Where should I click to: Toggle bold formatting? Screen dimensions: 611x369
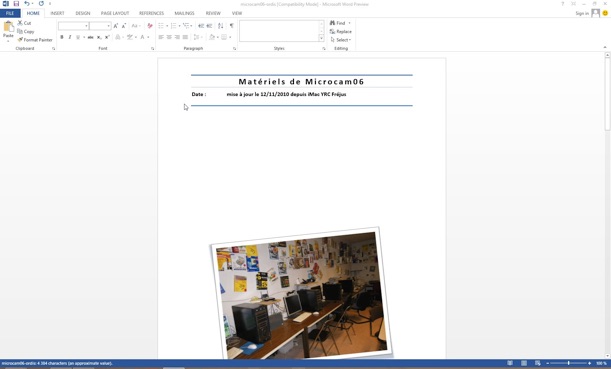click(x=62, y=37)
